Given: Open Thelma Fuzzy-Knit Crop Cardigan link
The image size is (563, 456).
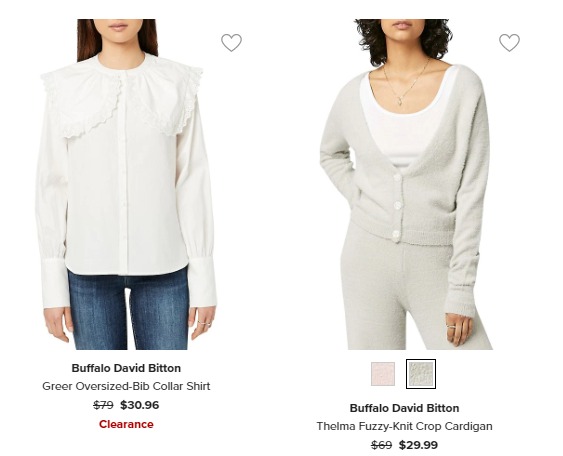Looking at the screenshot, I should click(404, 426).
